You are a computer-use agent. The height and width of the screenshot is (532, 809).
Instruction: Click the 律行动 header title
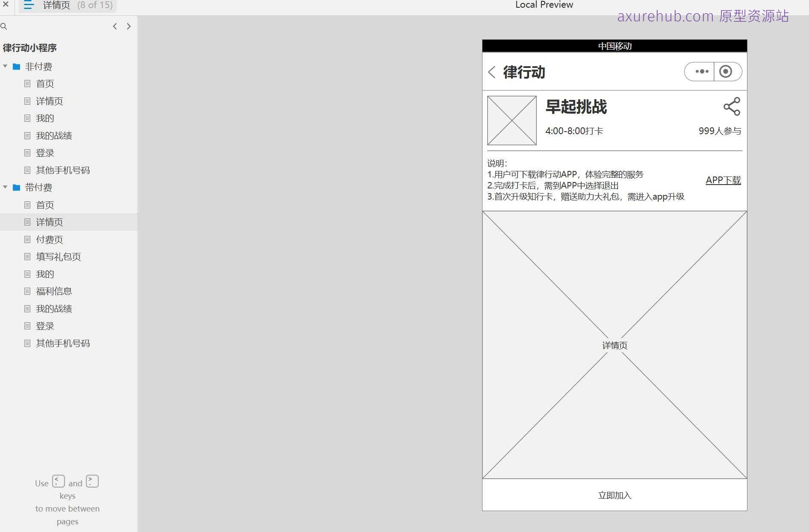click(x=524, y=72)
